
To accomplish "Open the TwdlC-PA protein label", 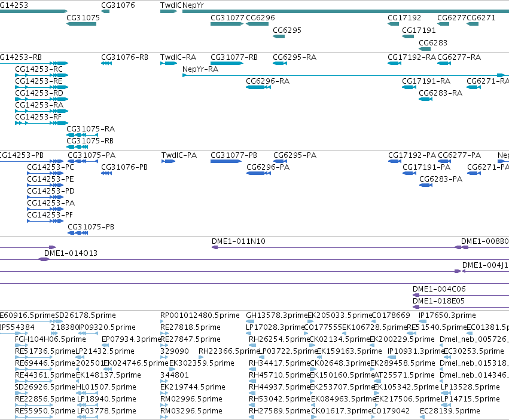I will tap(179, 155).
